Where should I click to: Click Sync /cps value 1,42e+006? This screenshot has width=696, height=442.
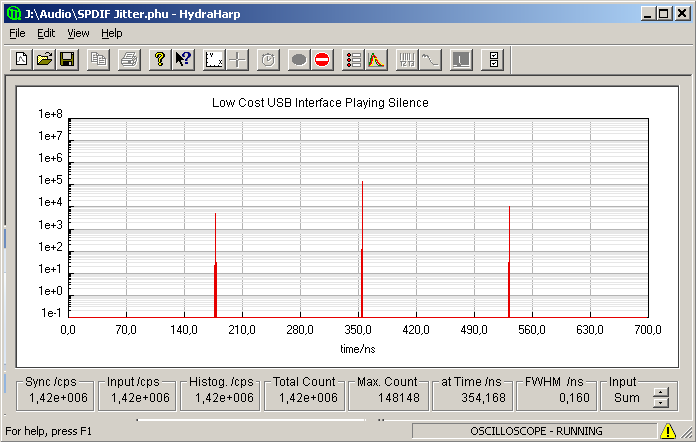click(x=58, y=398)
